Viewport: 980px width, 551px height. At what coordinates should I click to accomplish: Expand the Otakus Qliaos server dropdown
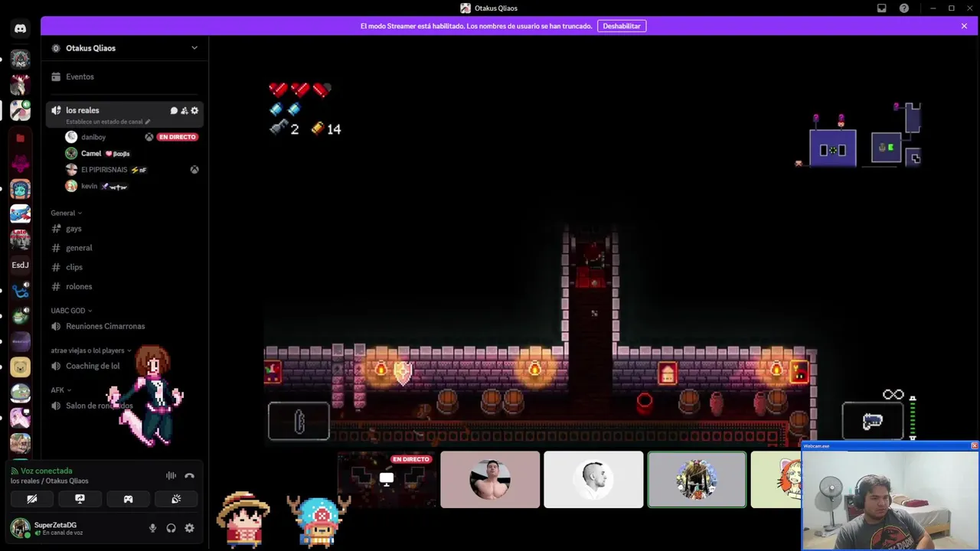pyautogui.click(x=194, y=48)
